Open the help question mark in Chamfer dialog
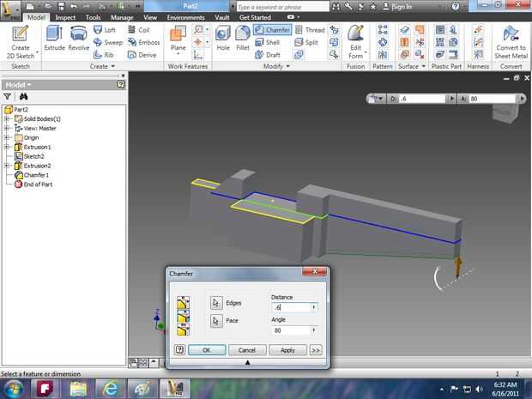The height and width of the screenshot is (399, 532). 179,350
